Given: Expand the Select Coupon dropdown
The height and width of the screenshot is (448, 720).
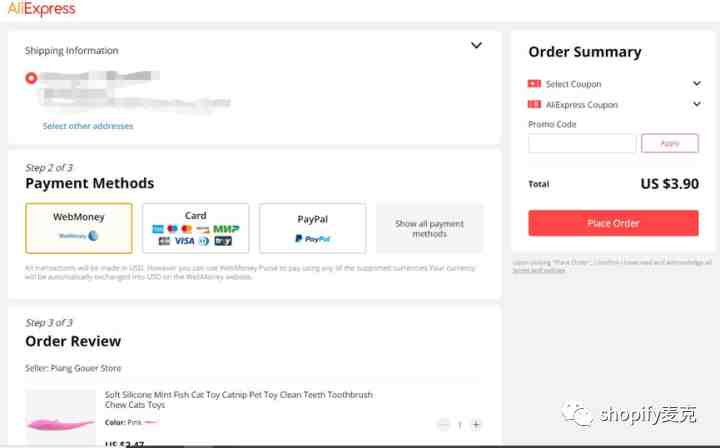Looking at the screenshot, I should tap(697, 84).
